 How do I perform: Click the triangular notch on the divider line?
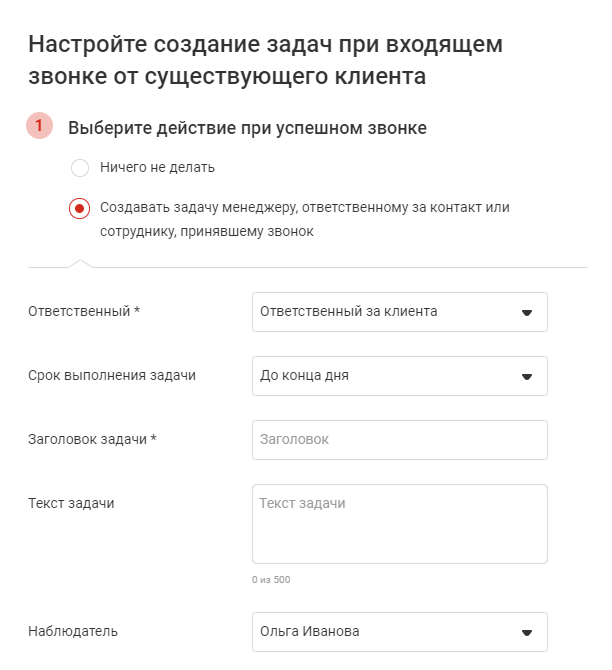79,263
